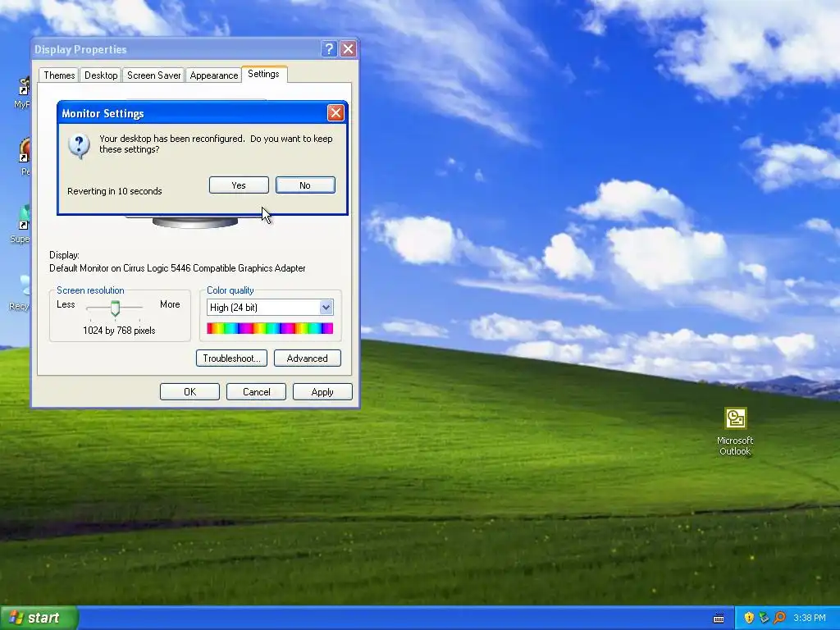Switch to the Screen Saver tab
840x630 pixels.
(x=153, y=75)
